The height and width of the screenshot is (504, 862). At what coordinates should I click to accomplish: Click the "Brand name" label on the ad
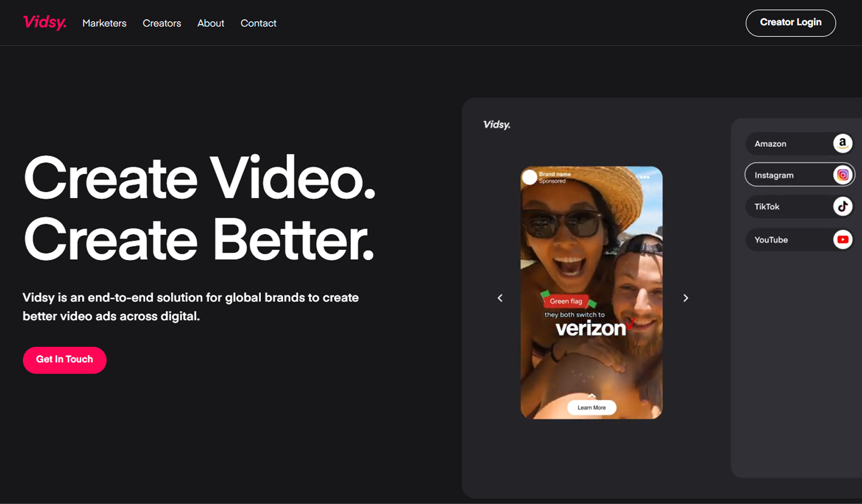click(x=555, y=174)
